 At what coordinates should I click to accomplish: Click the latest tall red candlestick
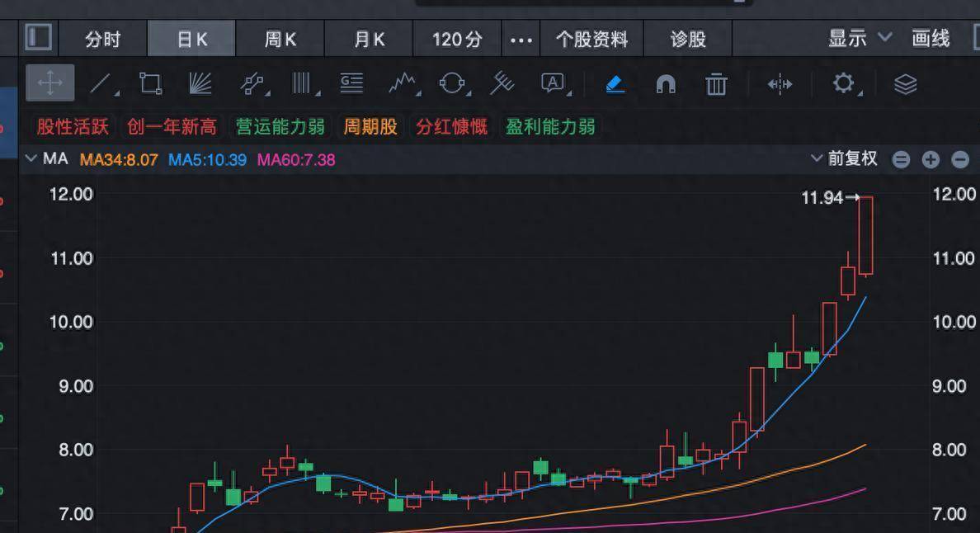click(x=865, y=236)
